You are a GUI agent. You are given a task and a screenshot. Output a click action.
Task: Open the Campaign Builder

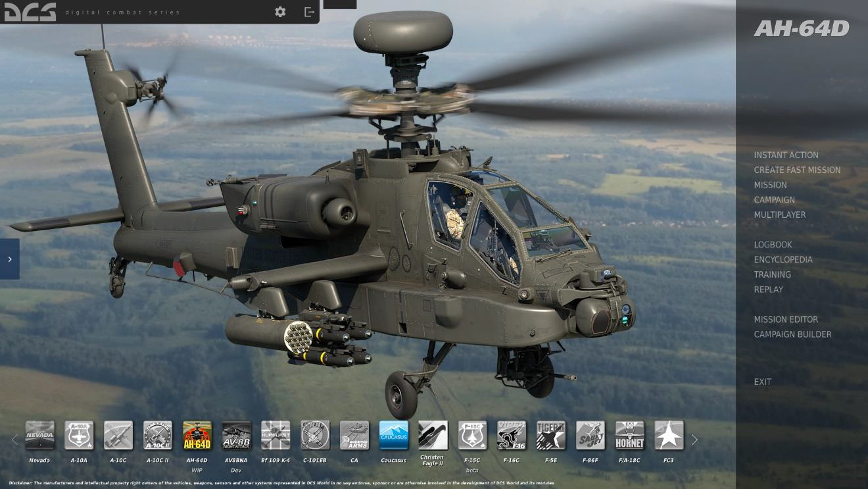[792, 334]
